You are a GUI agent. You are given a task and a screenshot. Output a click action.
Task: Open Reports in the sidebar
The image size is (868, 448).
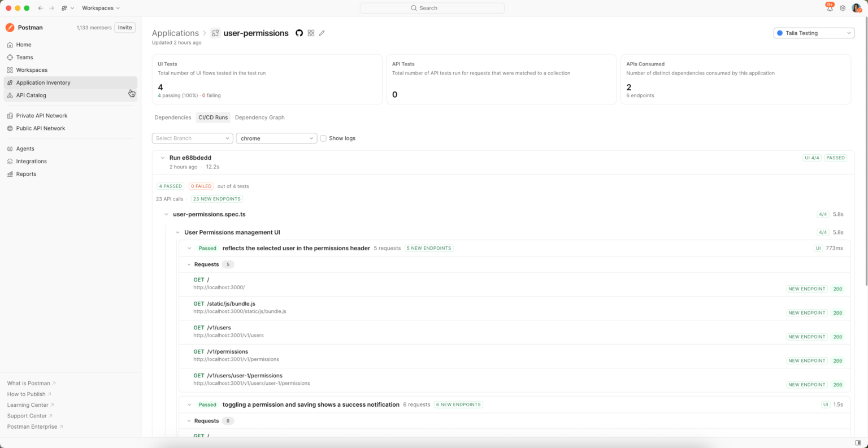click(x=71, y=174)
